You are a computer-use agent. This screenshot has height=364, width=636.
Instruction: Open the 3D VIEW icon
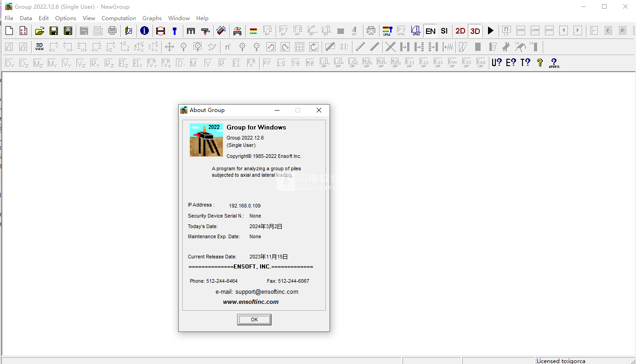click(40, 47)
